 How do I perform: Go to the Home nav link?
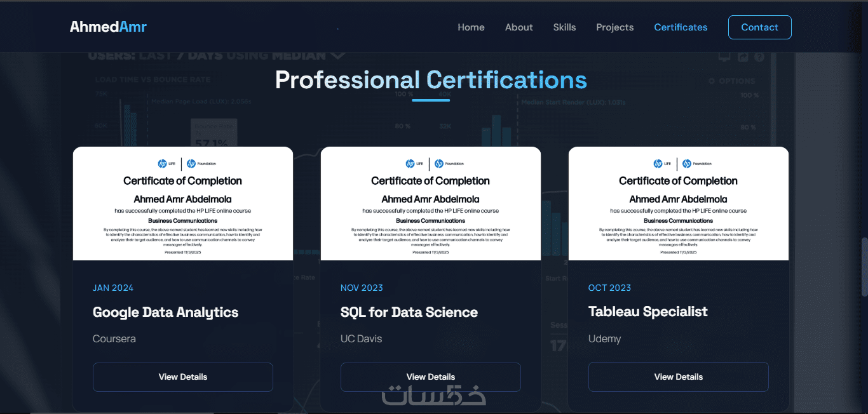(x=471, y=27)
